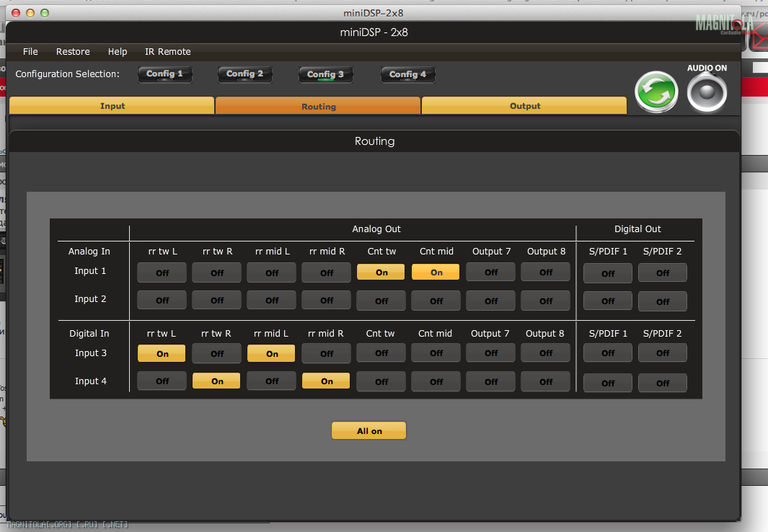This screenshot has width=768, height=532.
Task: Enable Input 2 to rr mid R routing
Action: click(x=327, y=300)
